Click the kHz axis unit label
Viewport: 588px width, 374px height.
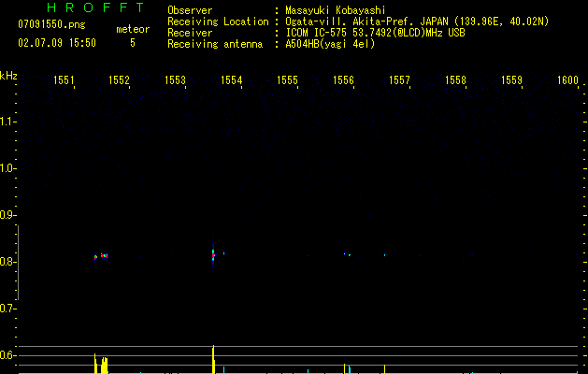click(x=8, y=76)
